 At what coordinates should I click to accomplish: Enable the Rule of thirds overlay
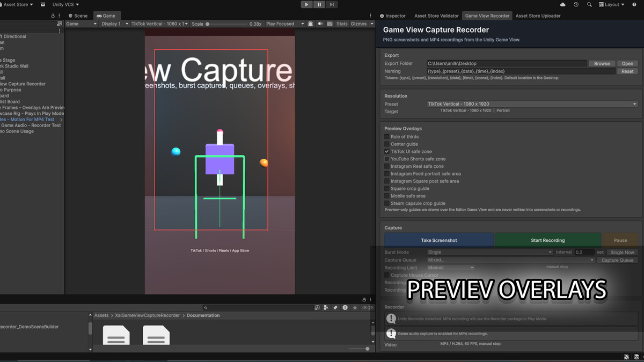coord(386,137)
